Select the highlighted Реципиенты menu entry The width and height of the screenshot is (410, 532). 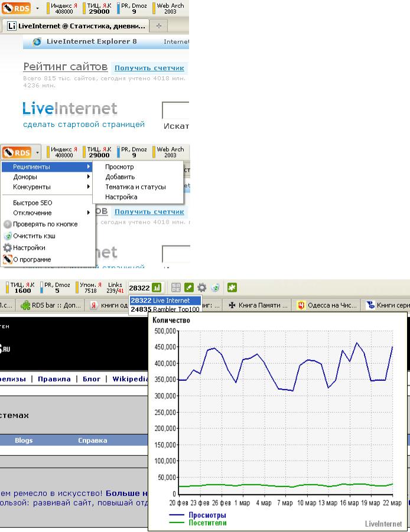point(47,167)
